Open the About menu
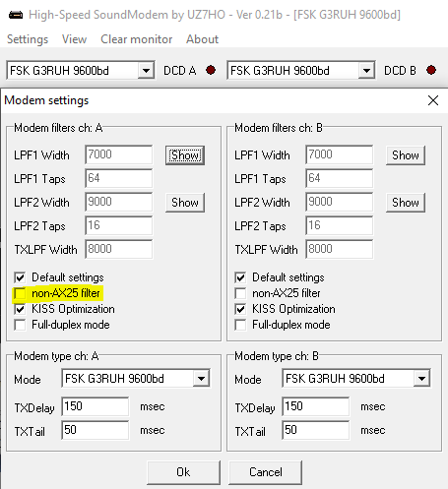The height and width of the screenshot is (489, 448). pyautogui.click(x=202, y=39)
